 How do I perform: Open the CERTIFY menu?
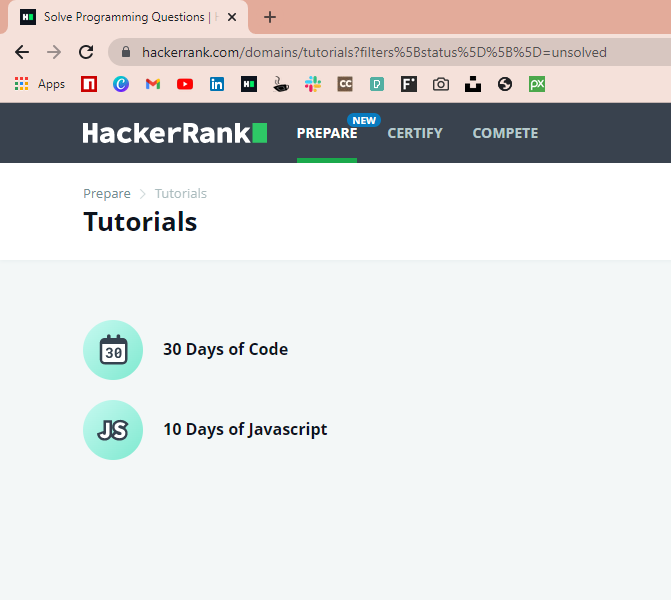click(415, 133)
